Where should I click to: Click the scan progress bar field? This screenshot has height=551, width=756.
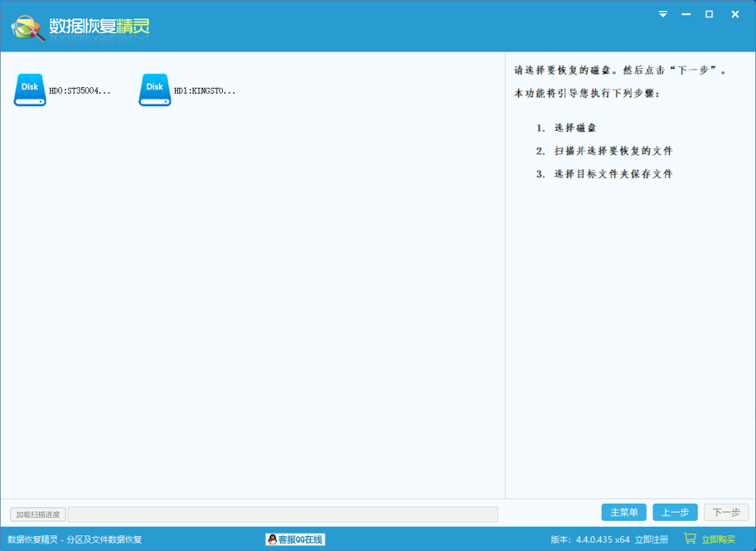click(x=283, y=514)
